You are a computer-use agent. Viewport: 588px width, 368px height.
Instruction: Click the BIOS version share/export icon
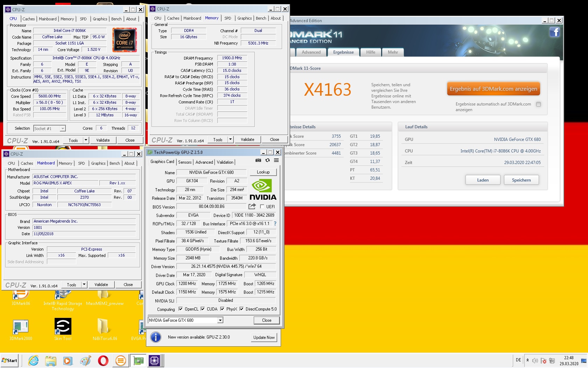click(x=252, y=206)
